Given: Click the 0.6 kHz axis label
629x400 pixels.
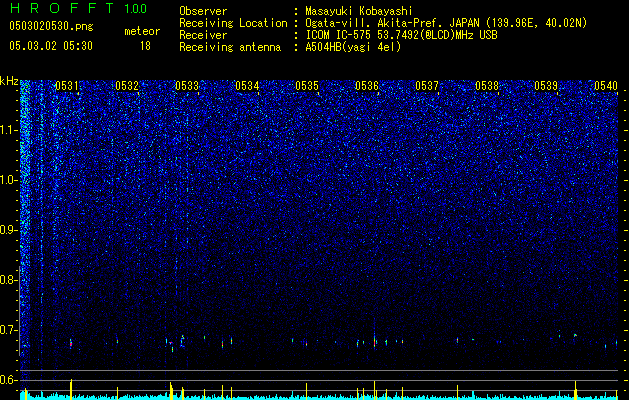Looking at the screenshot, I should tap(9, 380).
